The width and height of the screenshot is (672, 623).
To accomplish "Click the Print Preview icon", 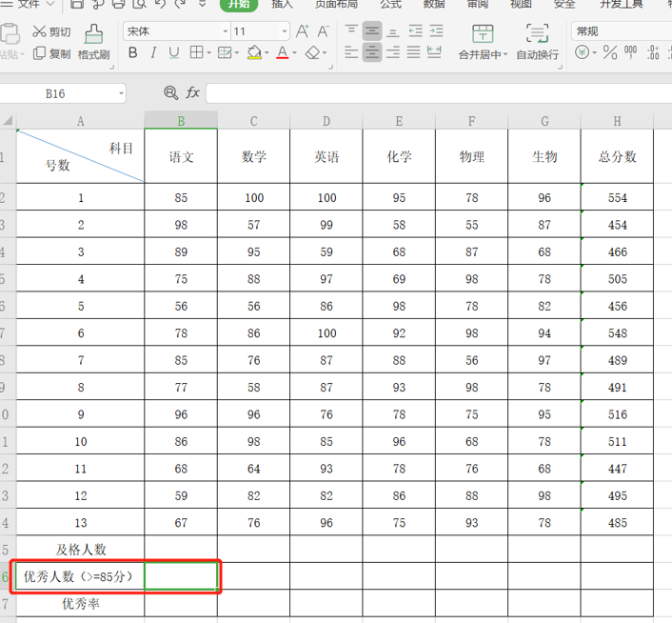I will point(139,4).
